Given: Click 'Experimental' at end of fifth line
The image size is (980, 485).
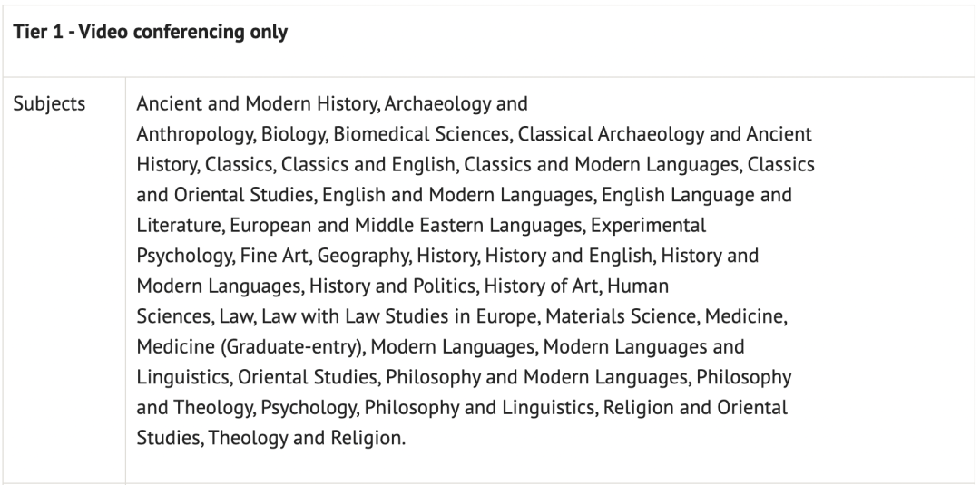Looking at the screenshot, I should pos(648,226).
